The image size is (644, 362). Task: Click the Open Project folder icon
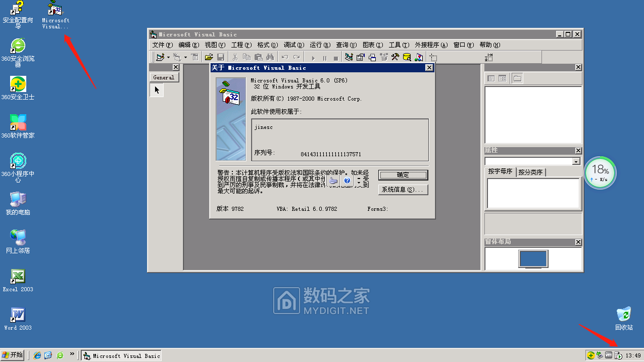(209, 57)
